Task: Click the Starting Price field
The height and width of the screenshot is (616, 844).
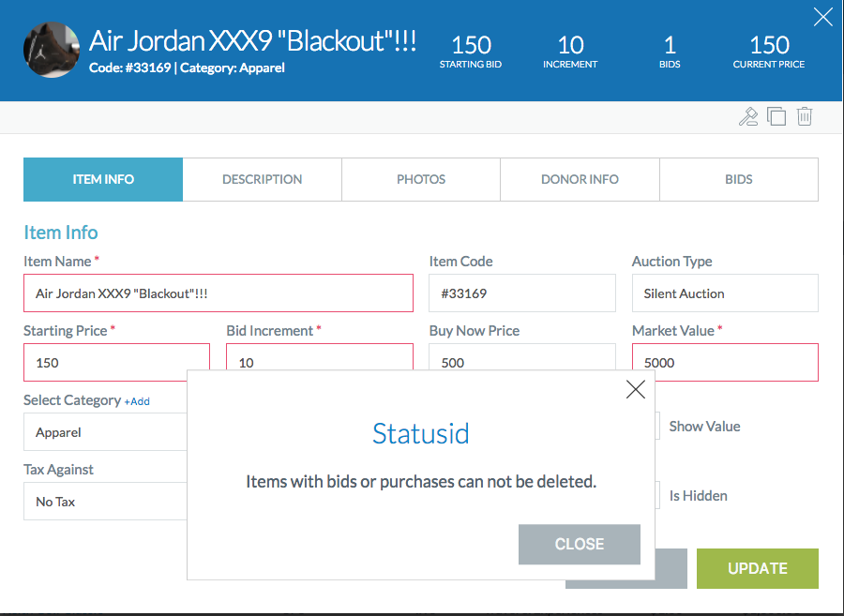Action: pyautogui.click(x=117, y=362)
